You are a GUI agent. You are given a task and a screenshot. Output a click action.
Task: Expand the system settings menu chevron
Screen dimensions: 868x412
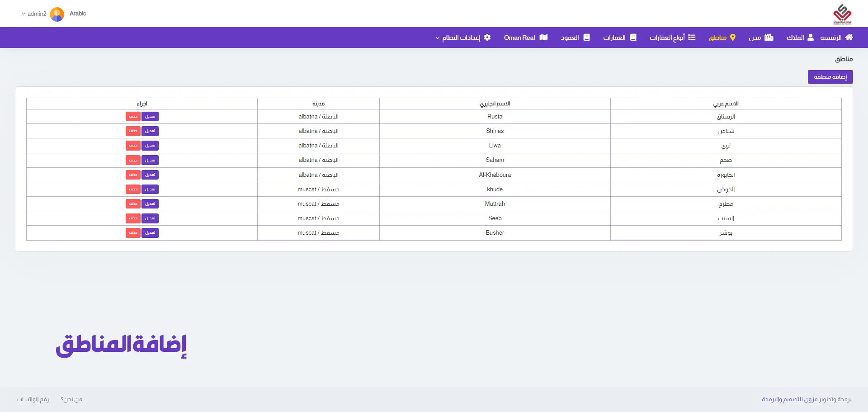tap(437, 38)
